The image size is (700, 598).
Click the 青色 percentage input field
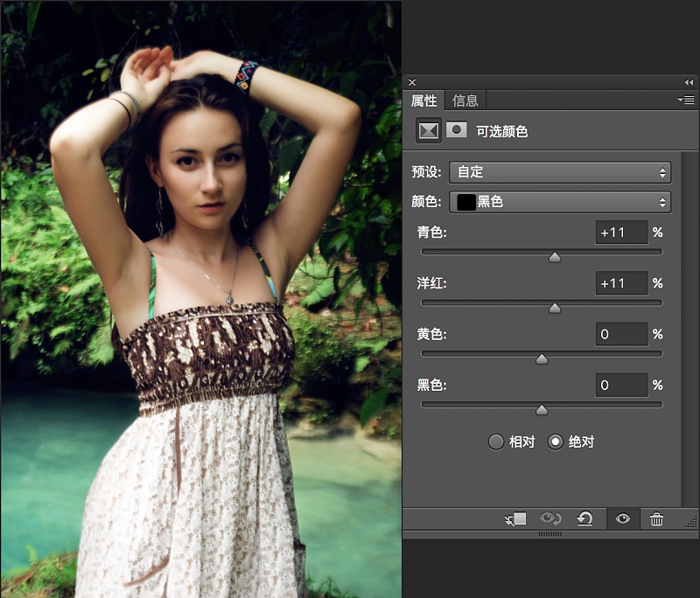(621, 233)
